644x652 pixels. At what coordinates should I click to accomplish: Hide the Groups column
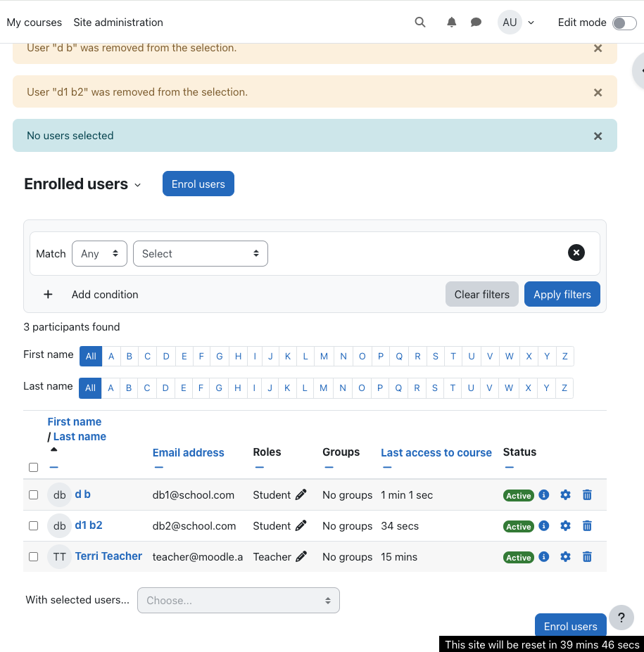tap(329, 467)
